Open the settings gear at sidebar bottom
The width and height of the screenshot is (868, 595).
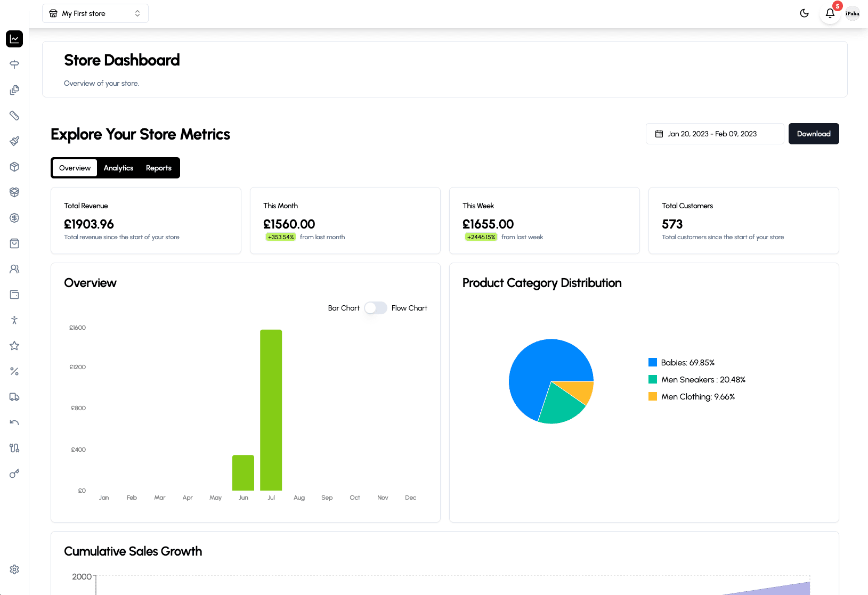tap(14, 569)
